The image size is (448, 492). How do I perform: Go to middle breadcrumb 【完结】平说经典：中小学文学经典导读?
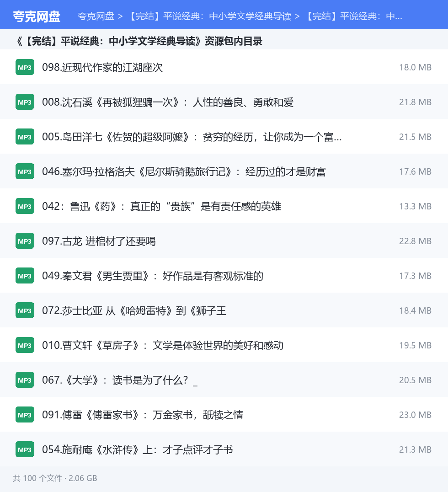[209, 16]
